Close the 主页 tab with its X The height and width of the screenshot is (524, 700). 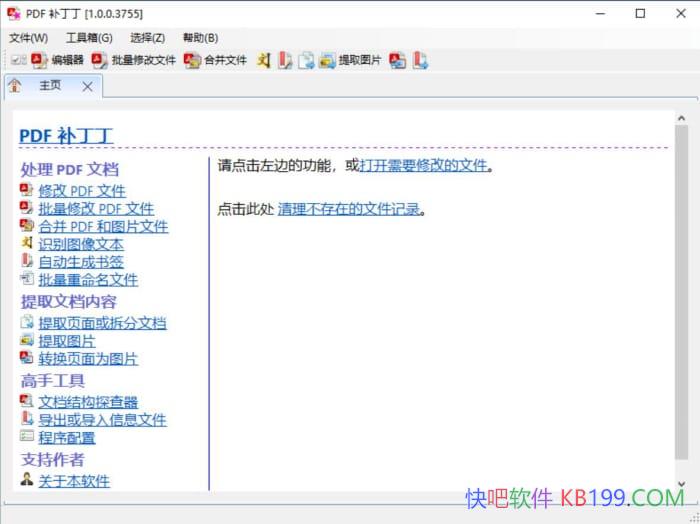point(87,87)
